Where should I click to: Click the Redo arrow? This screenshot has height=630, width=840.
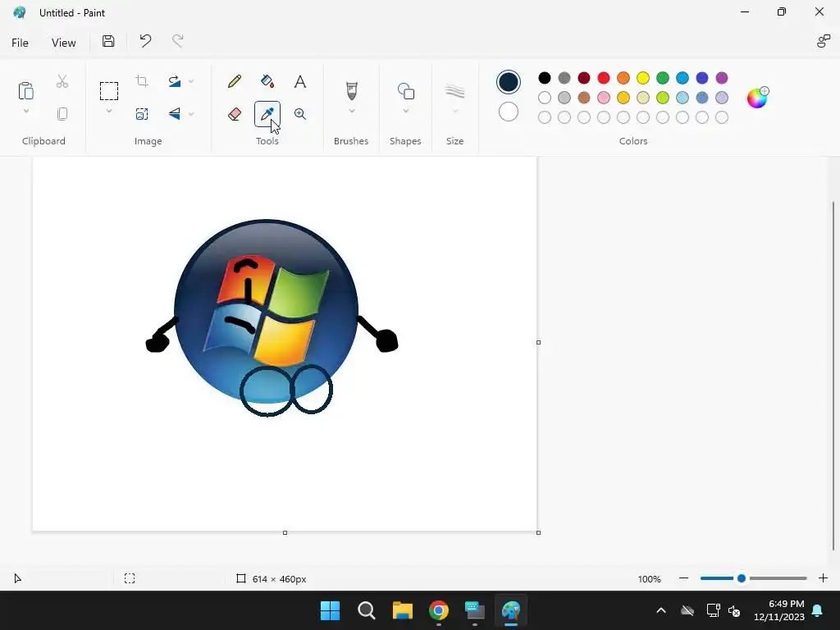pos(178,41)
